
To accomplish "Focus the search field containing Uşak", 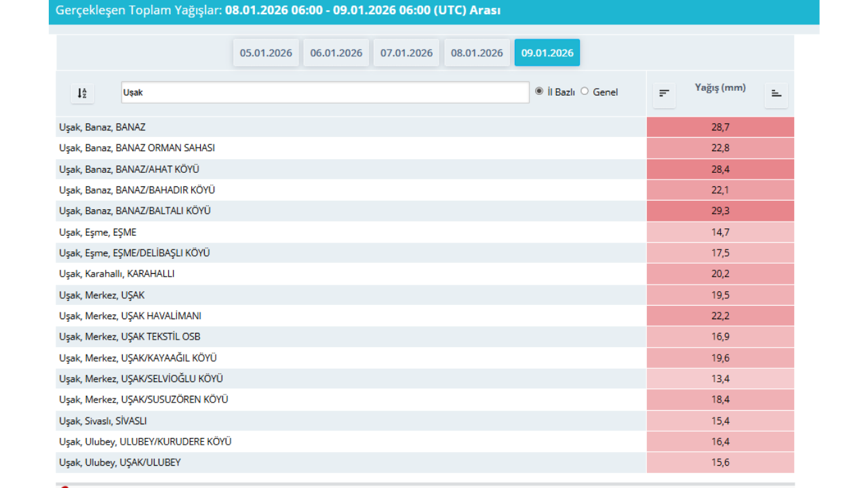I will [x=325, y=93].
